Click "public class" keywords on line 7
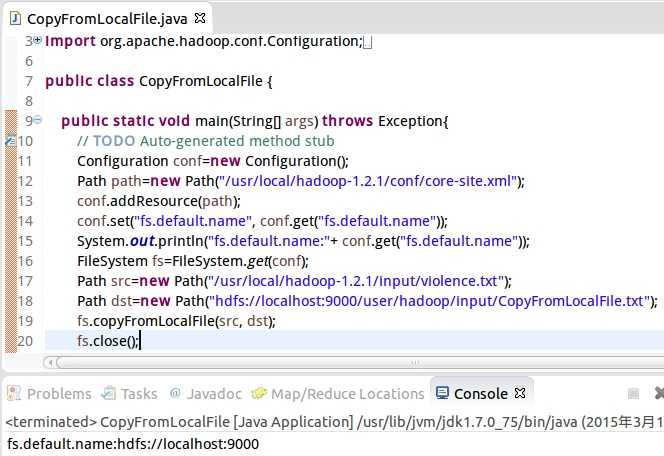 tap(90, 81)
